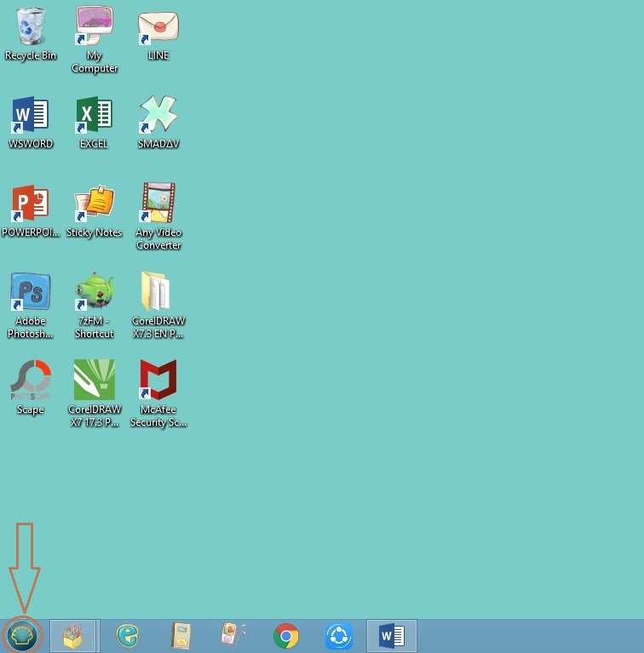
Task: Select the EXCEL desktop shortcut
Action: tap(95, 115)
